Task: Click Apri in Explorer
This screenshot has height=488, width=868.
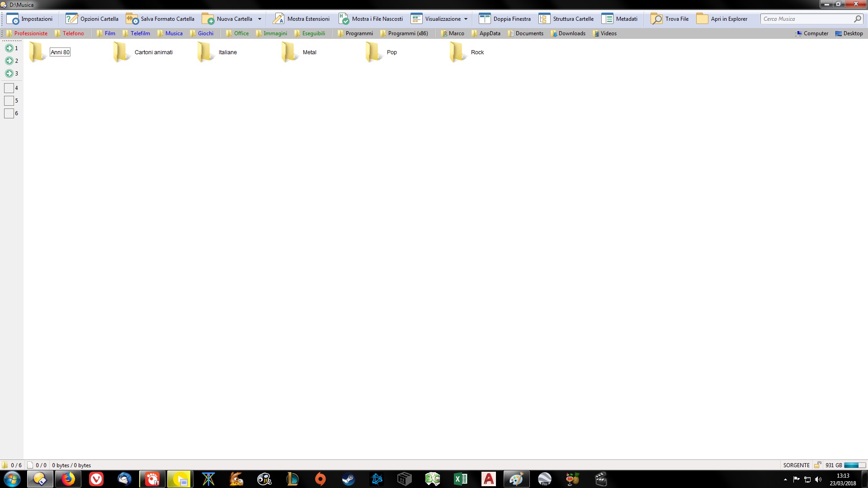Action: point(722,19)
